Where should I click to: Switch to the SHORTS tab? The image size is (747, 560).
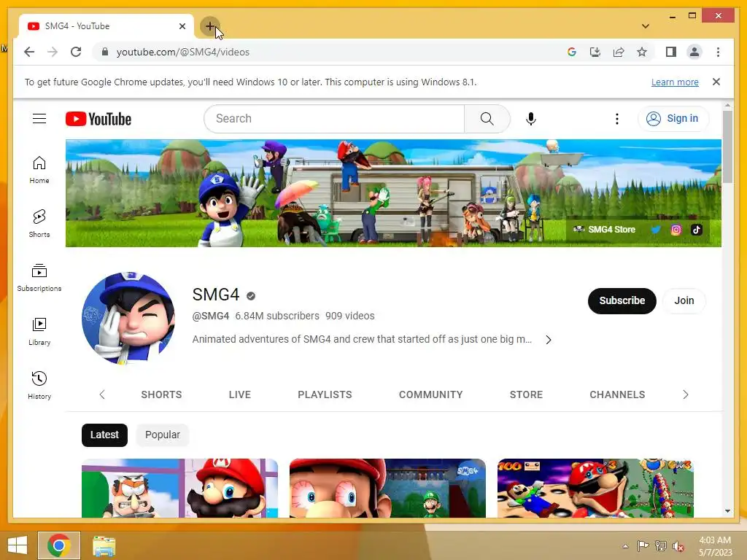[x=161, y=394]
